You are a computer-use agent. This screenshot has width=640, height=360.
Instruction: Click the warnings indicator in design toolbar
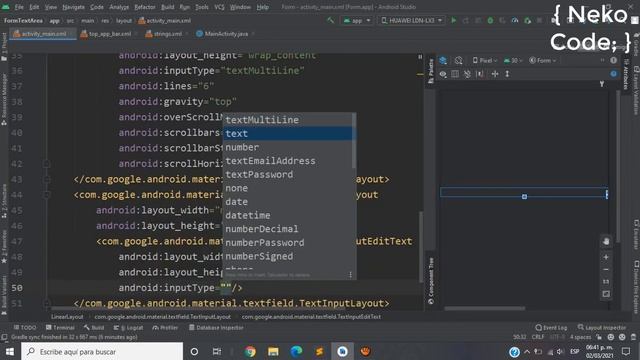tap(613, 60)
